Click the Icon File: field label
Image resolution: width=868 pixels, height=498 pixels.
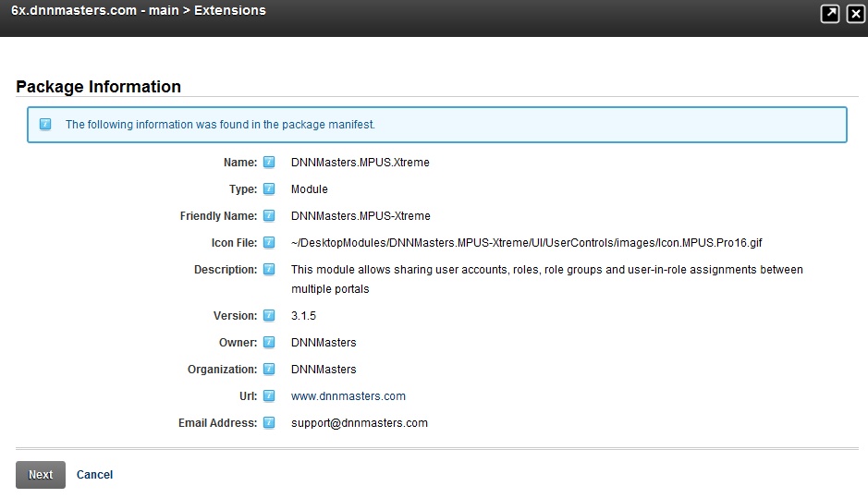pyautogui.click(x=234, y=243)
